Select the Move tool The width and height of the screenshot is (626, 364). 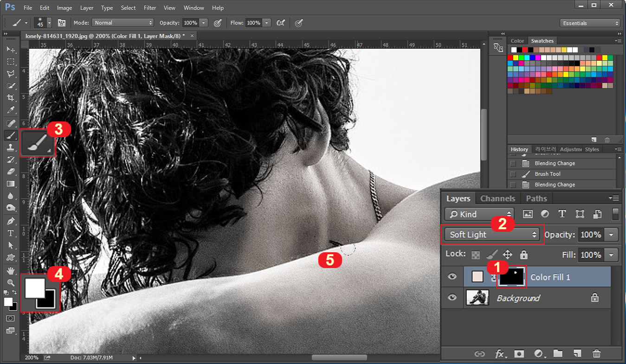pos(10,49)
